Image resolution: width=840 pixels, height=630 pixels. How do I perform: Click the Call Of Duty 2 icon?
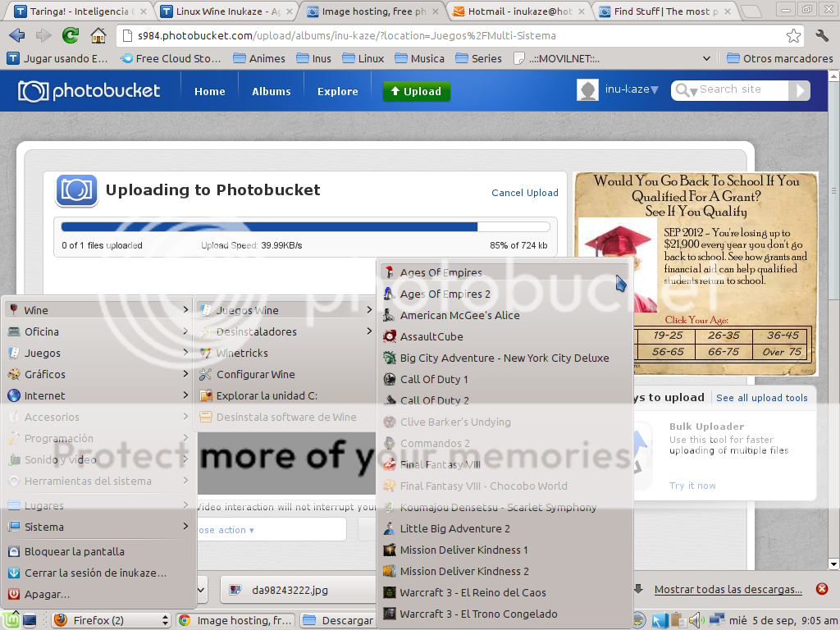[390, 400]
